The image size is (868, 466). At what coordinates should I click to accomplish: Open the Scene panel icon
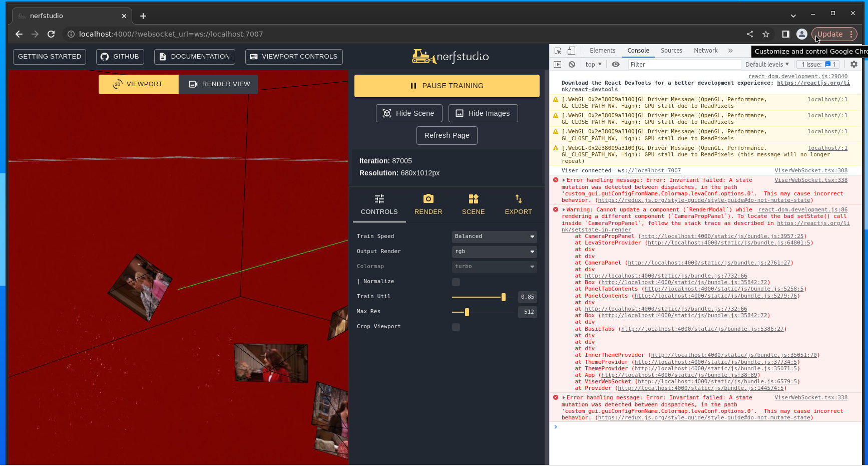tap(473, 199)
